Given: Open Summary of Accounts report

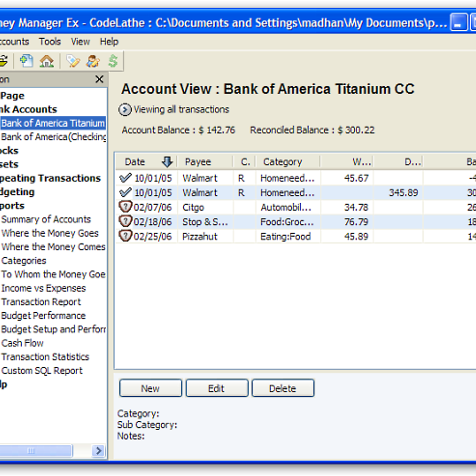Looking at the screenshot, I should point(46,219).
